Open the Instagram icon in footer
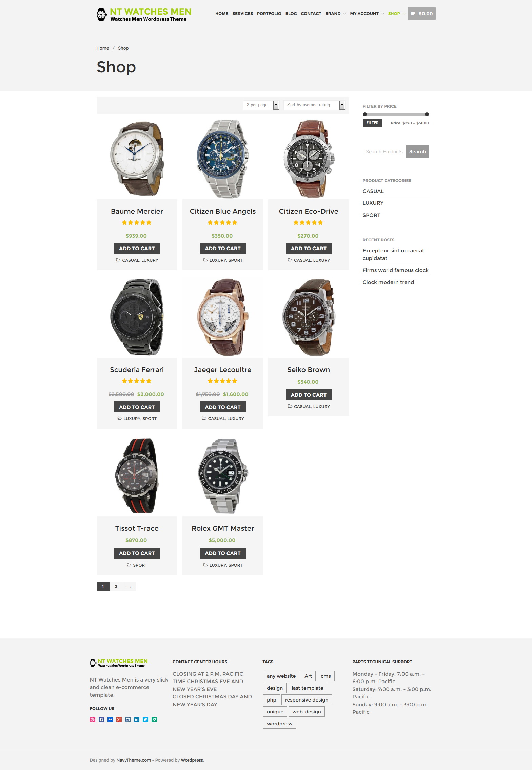The width and height of the screenshot is (532, 770). 128,719
